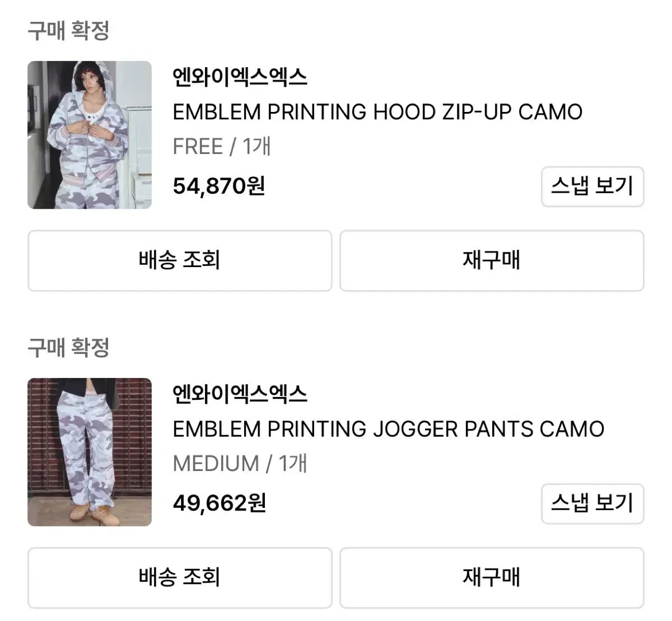Open the EMBLEM PRINTING HOOD ZIP-UP CAMO title

[377, 112]
